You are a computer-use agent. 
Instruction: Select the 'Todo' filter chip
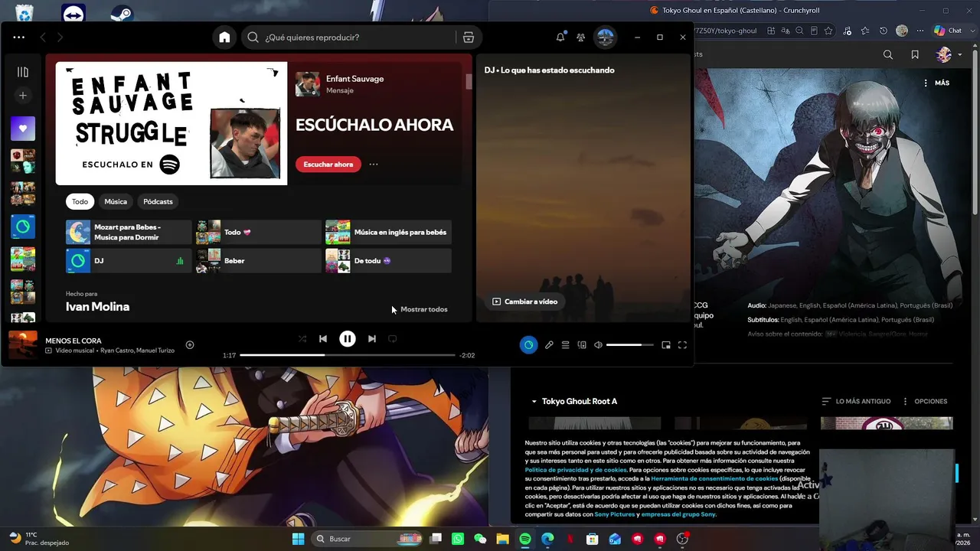pyautogui.click(x=80, y=201)
